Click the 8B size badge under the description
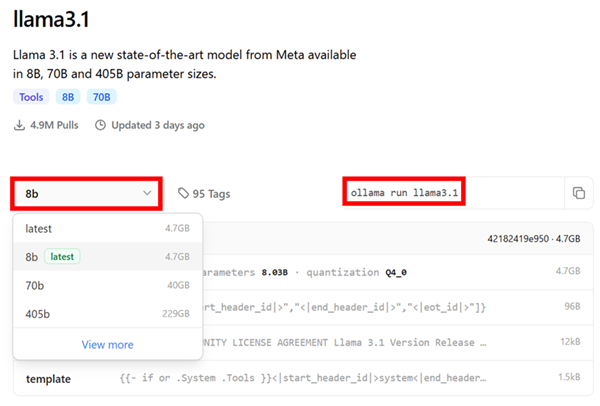This screenshot has height=406, width=600. tap(66, 97)
